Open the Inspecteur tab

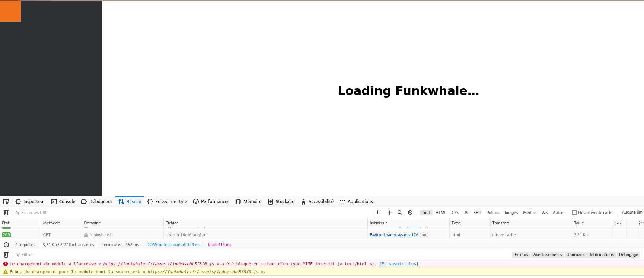point(30,202)
